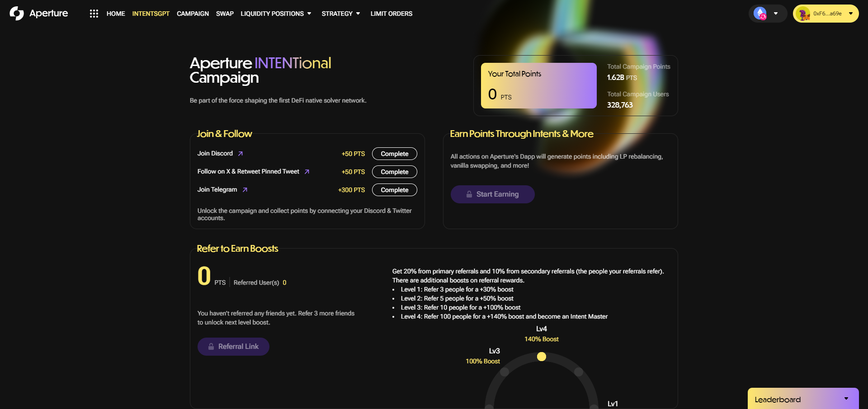Open Join Discord external link arrow

[241, 154]
